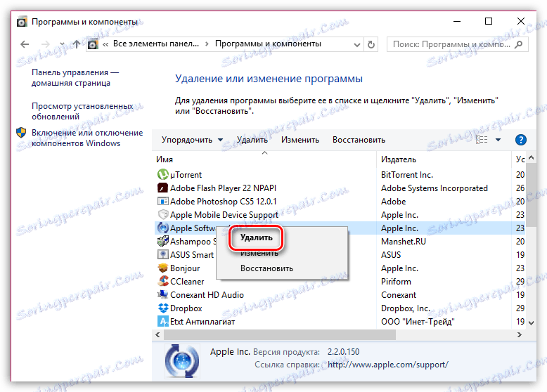Click the Windows shield icon in sidebar
The height and width of the screenshot is (392, 547).
21,133
